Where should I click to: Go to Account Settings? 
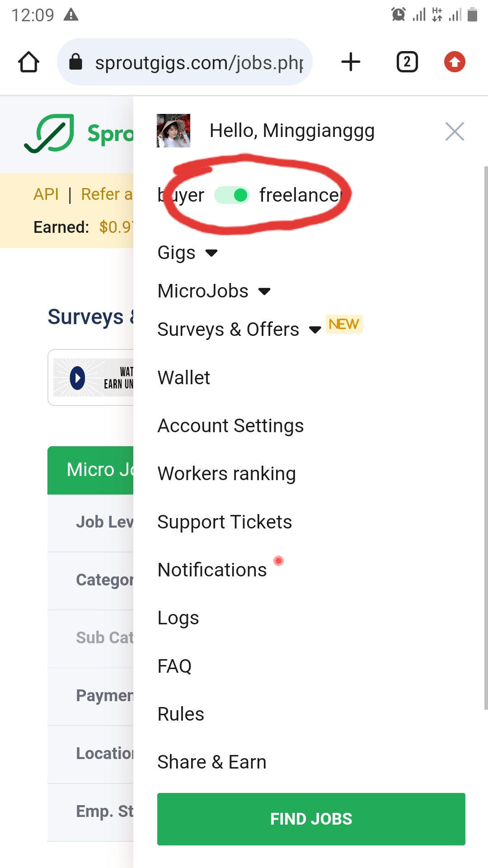pyautogui.click(x=230, y=426)
